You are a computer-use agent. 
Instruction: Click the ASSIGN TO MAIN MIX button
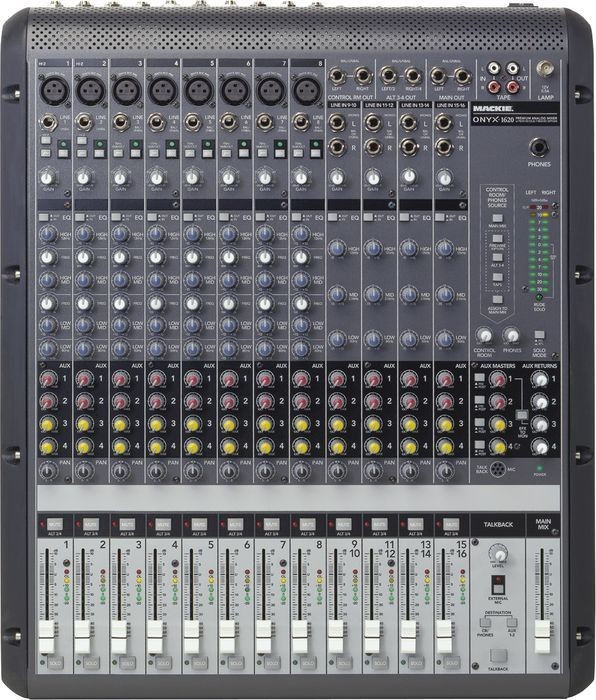click(x=497, y=300)
